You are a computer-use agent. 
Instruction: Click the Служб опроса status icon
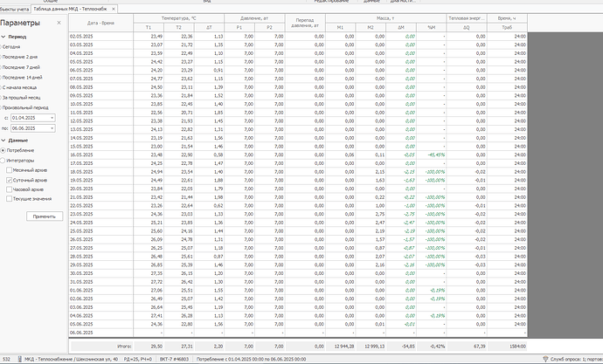[545, 359]
